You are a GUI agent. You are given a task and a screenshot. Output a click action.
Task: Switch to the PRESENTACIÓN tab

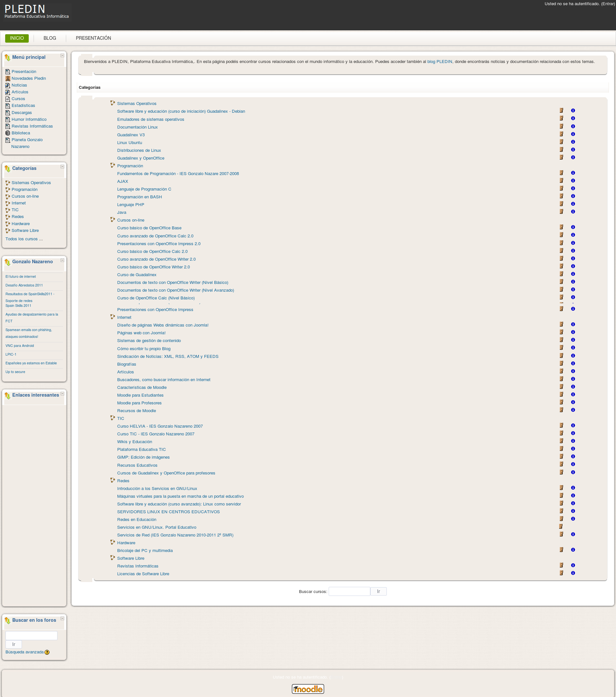(93, 38)
